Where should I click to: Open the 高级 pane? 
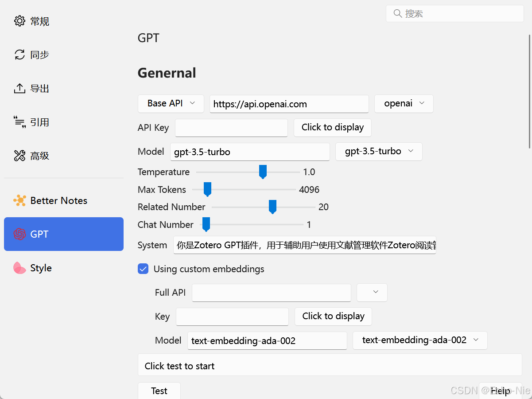point(64,156)
